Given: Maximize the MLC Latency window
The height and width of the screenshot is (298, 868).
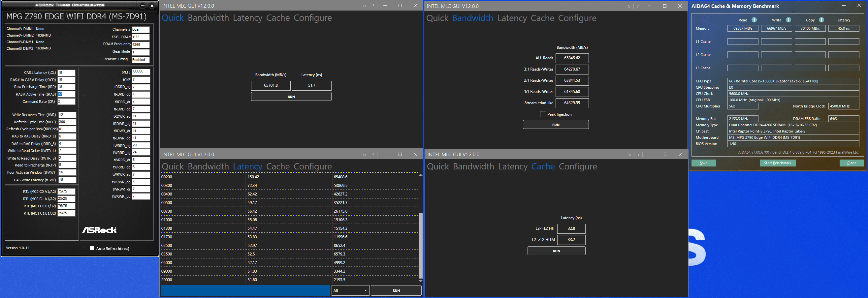Looking at the screenshot, I should (x=400, y=154).
